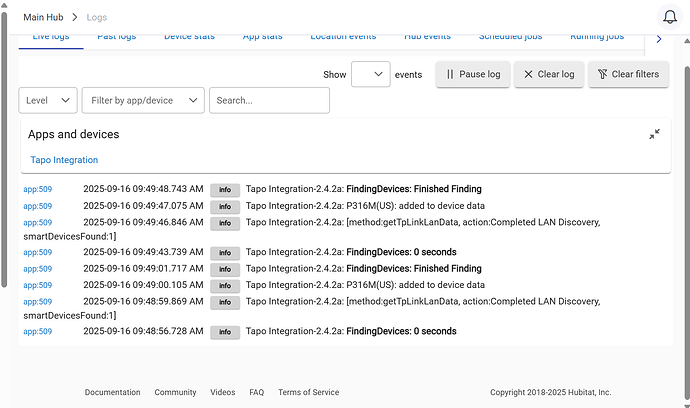Image resolution: width=690 pixels, height=408 pixels.
Task: Click info badge on 09:48:56.728 entry
Action: click(x=225, y=332)
